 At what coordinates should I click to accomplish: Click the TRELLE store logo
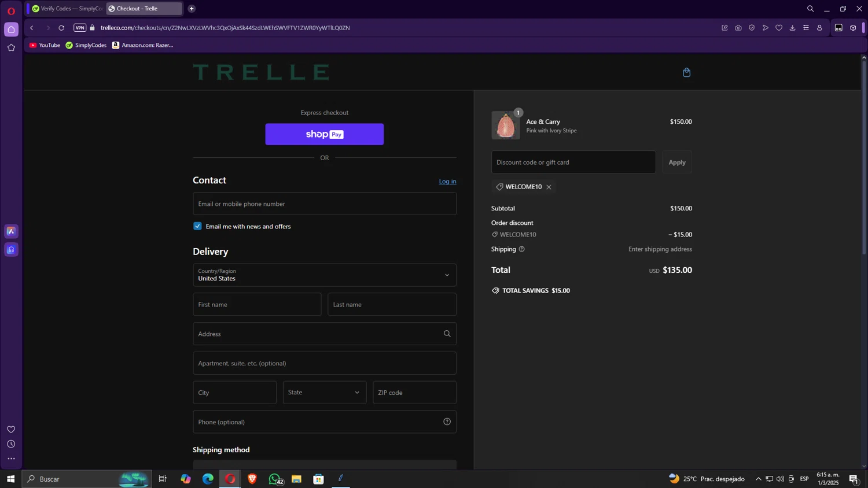261,72
